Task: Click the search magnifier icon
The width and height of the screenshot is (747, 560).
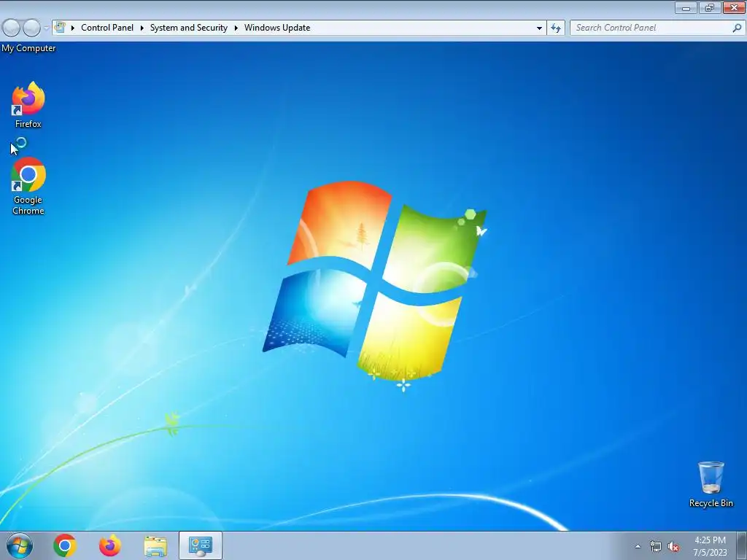Action: (x=737, y=28)
